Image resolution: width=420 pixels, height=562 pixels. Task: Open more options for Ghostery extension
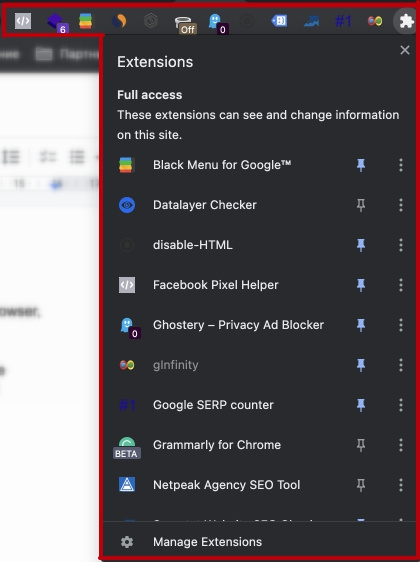point(401,325)
